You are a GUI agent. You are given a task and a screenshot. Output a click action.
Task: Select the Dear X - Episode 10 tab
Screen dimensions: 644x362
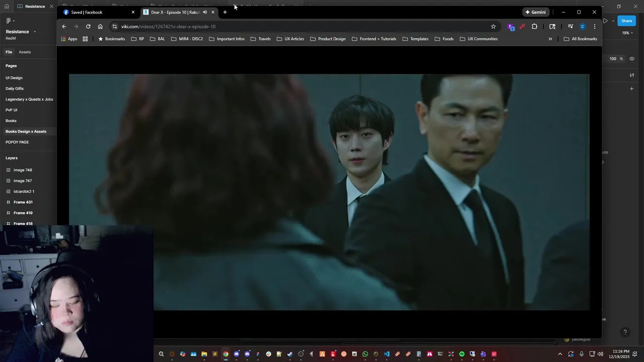click(x=179, y=12)
